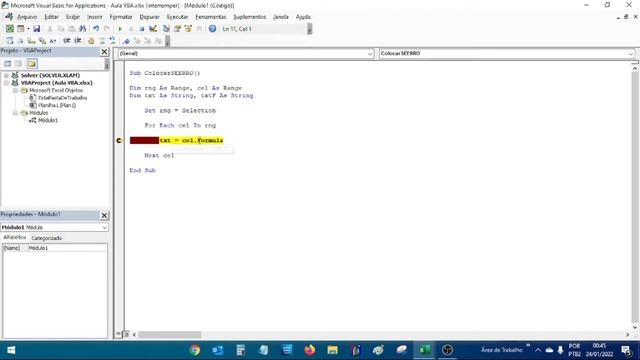Click the (Name) property value Módulo1
The width and height of the screenshot is (640, 360).
pos(67,248)
